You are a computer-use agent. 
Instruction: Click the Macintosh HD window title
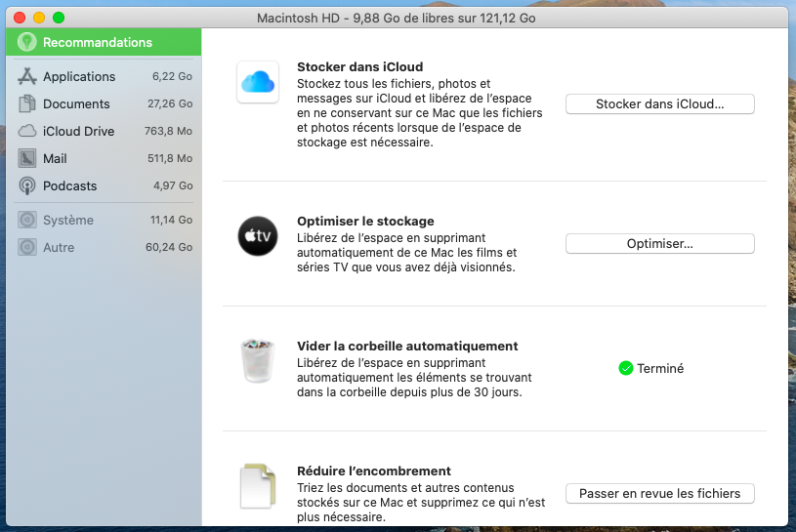[396, 19]
